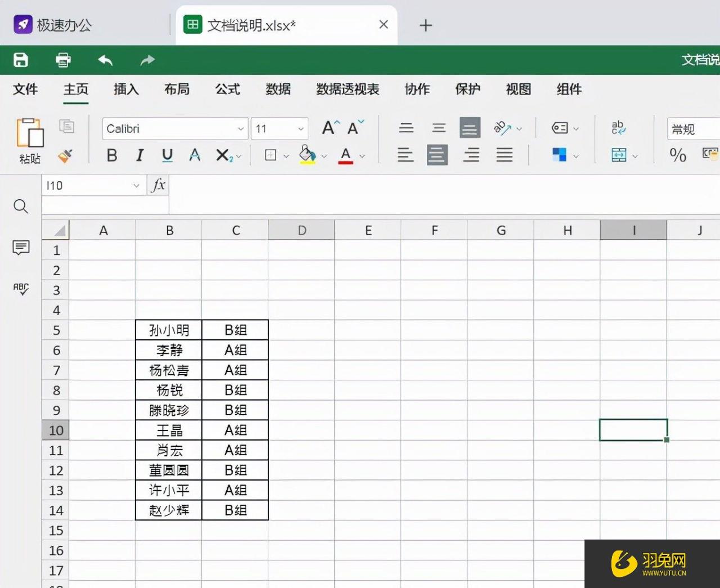The width and height of the screenshot is (720, 588).
Task: Click the blue conditional formatting icon
Action: (x=559, y=155)
